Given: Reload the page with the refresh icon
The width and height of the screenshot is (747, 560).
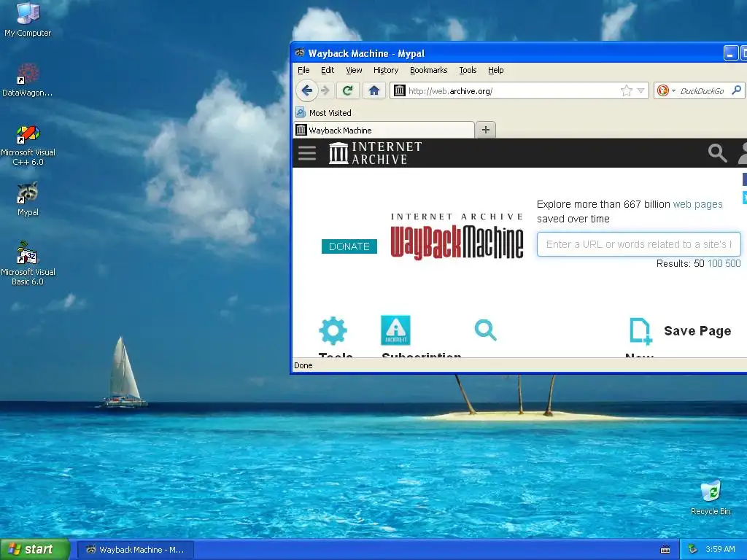Looking at the screenshot, I should 348,90.
